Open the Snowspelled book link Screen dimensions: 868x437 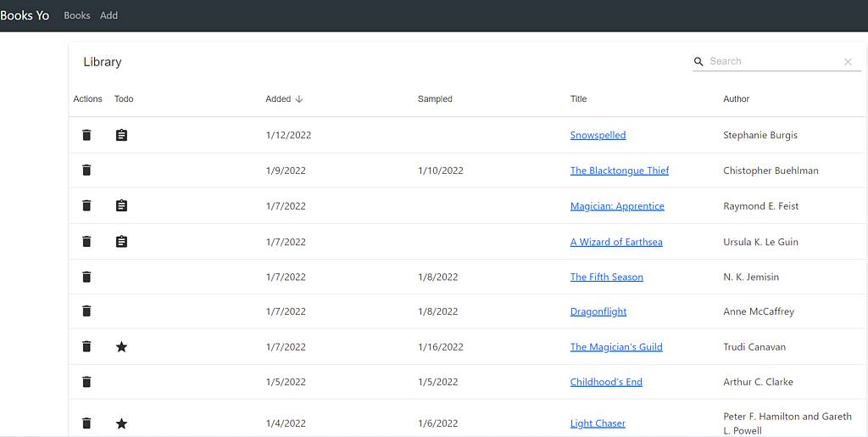598,135
